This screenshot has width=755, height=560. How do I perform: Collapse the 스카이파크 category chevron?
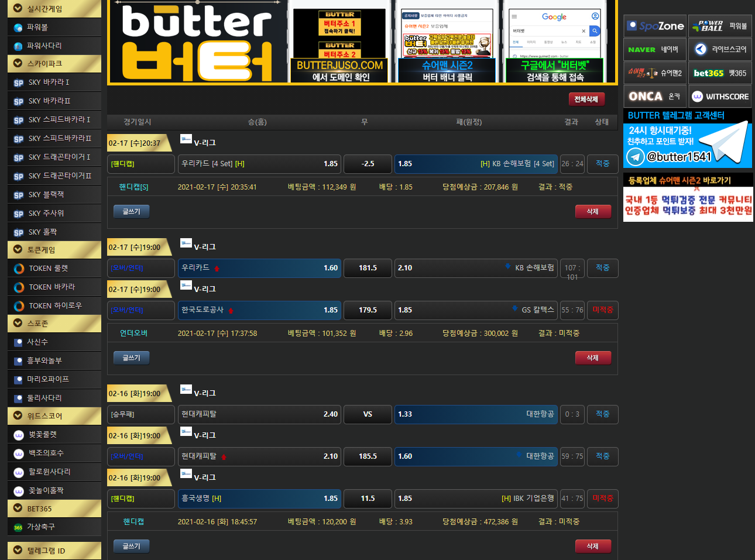(x=18, y=63)
